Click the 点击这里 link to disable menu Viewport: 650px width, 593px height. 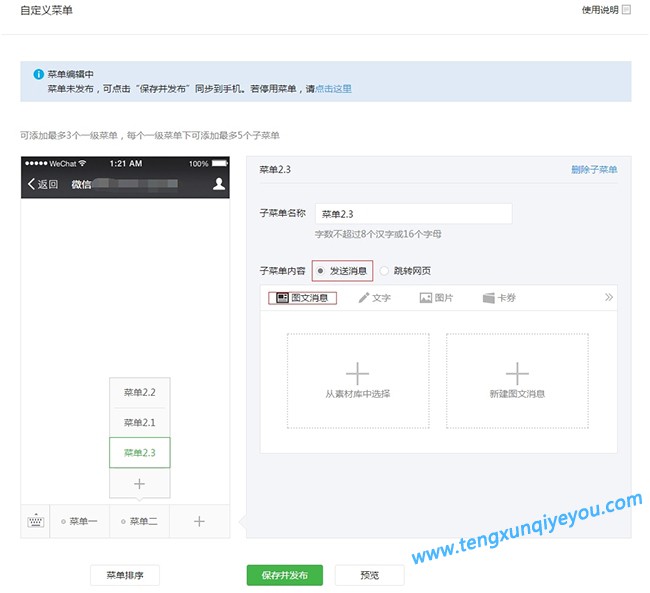pyautogui.click(x=333, y=89)
